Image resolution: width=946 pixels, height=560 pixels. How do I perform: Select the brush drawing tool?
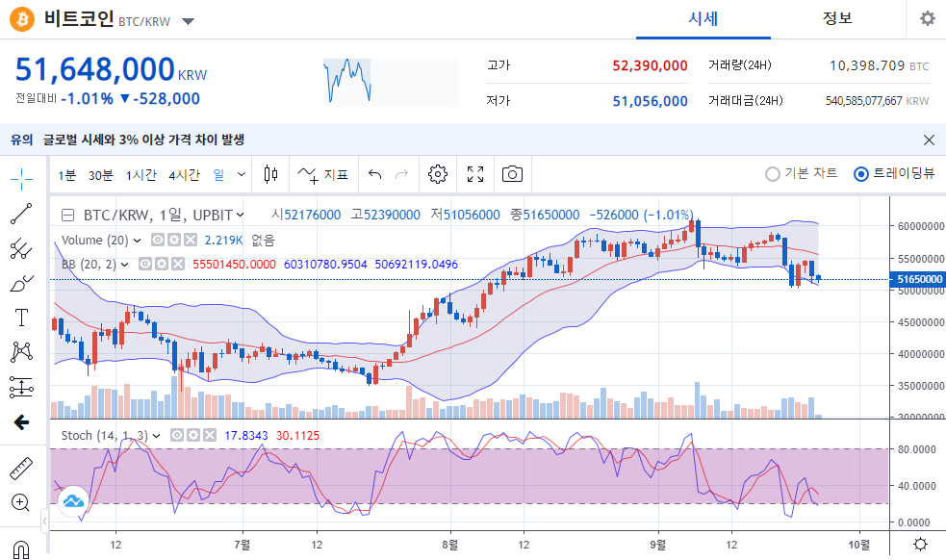click(22, 283)
